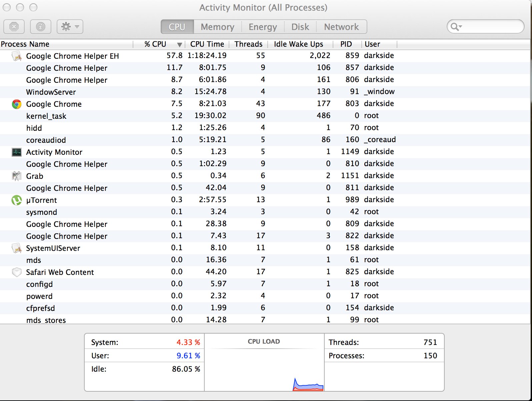532x401 pixels.
Task: Sort by Process Name column
Action: click(67, 44)
